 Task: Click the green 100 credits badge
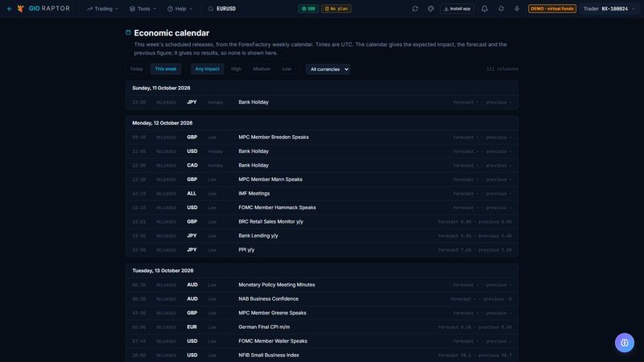click(x=308, y=9)
